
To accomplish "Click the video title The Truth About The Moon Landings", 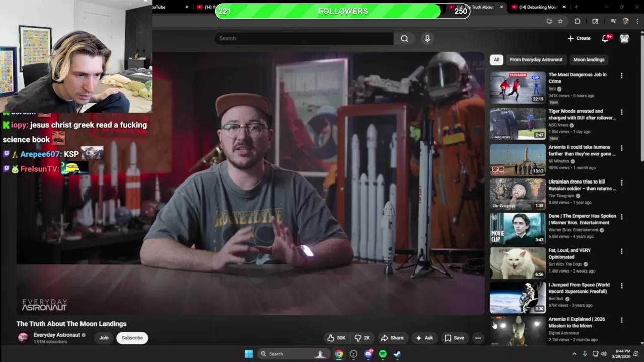I will click(x=71, y=324).
